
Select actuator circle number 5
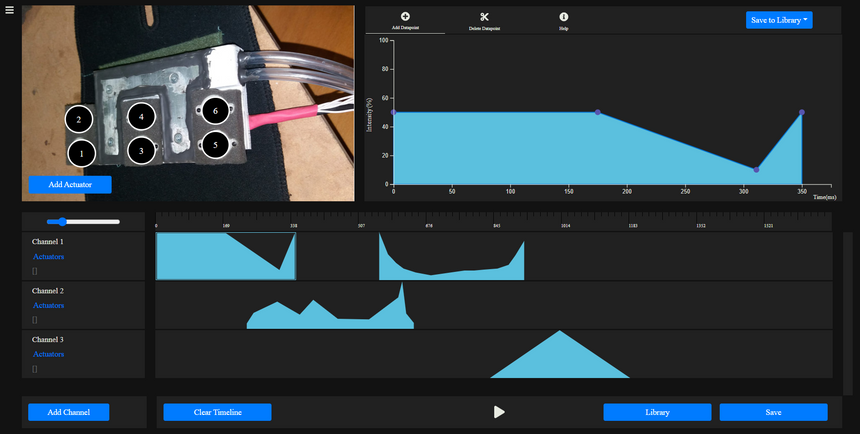(212, 145)
